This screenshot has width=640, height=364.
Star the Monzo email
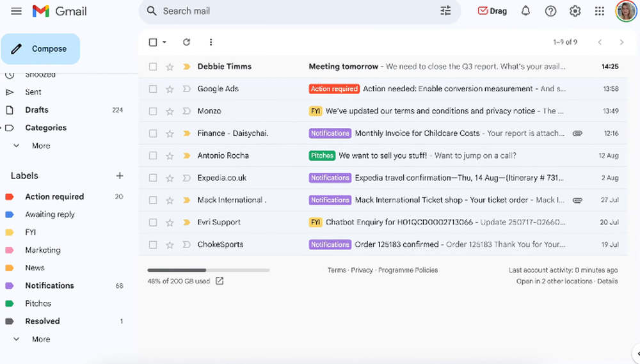point(170,111)
